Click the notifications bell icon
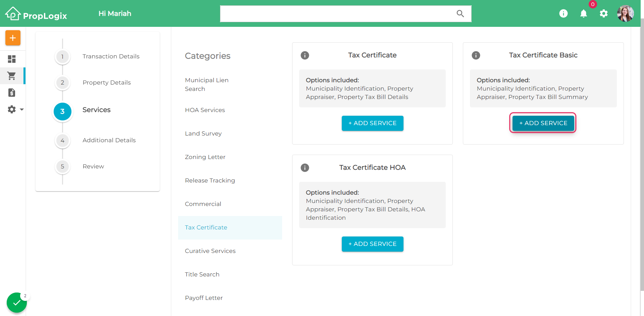644x316 pixels. click(584, 13)
